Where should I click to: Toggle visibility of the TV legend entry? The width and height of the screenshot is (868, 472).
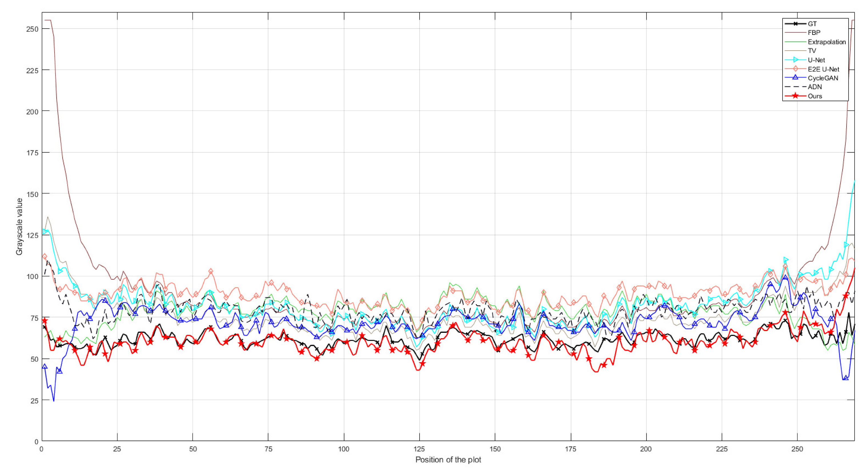pos(812,51)
